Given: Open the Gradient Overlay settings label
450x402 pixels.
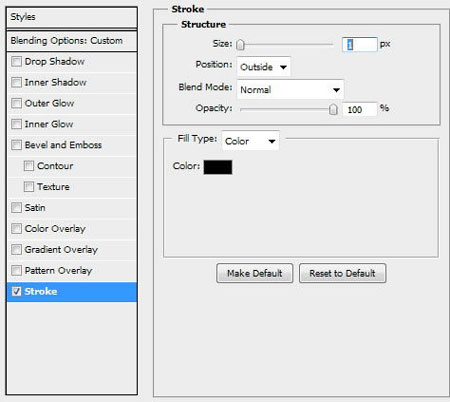Looking at the screenshot, I should 61,250.
